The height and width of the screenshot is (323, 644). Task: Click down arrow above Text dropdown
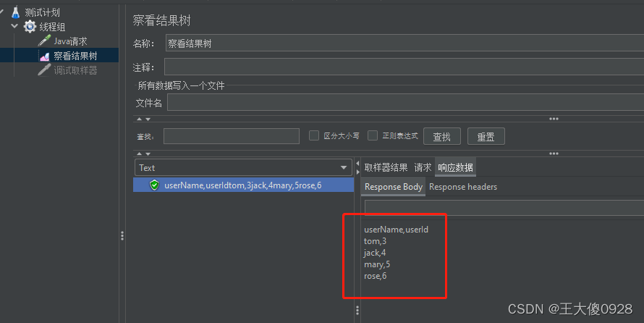coord(148,154)
